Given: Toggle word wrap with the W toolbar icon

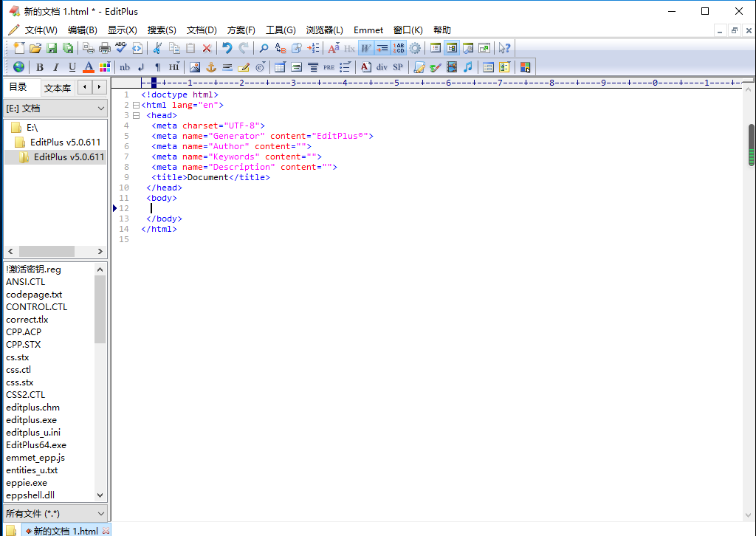Looking at the screenshot, I should click(366, 48).
